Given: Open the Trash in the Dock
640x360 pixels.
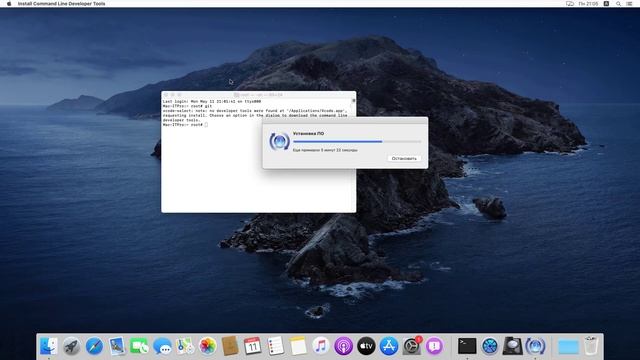Looking at the screenshot, I should coord(591,346).
